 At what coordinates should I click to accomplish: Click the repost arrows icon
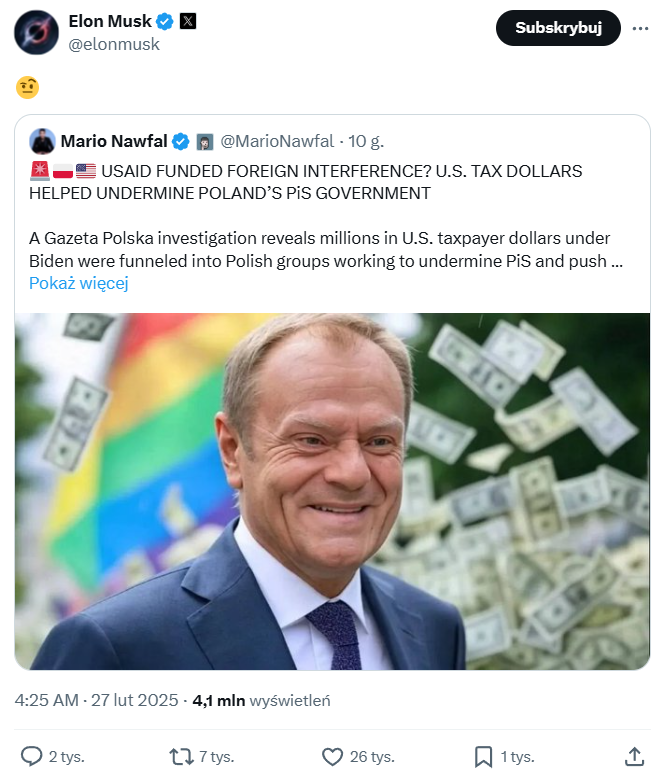(x=182, y=756)
